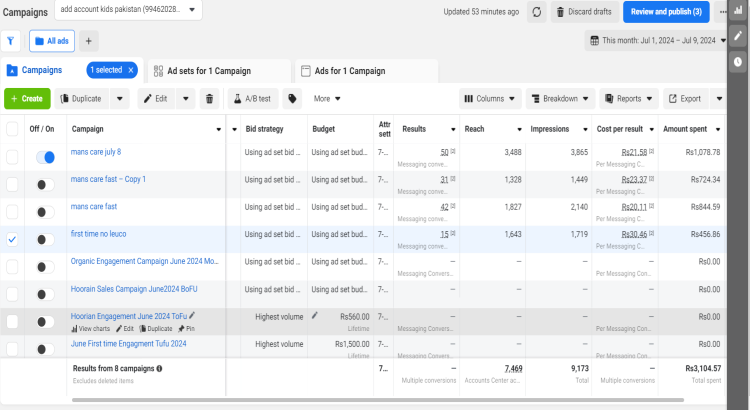Screen dimensions: 750x410
Task: Open the Organic Engagement Campaign June 2024 link
Action: coord(144,261)
